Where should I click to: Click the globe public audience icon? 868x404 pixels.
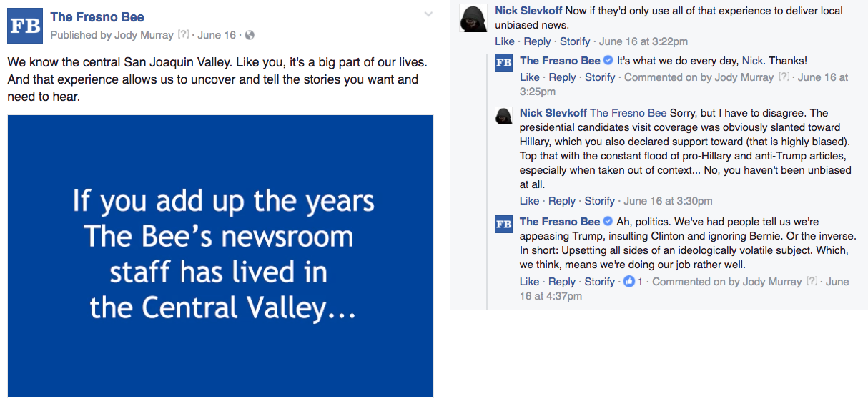[x=249, y=35]
